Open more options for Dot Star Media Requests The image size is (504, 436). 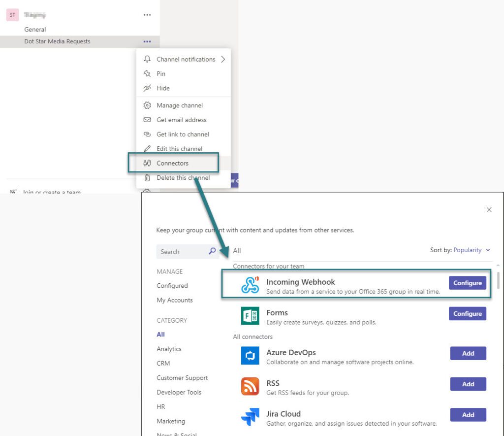[x=147, y=41]
